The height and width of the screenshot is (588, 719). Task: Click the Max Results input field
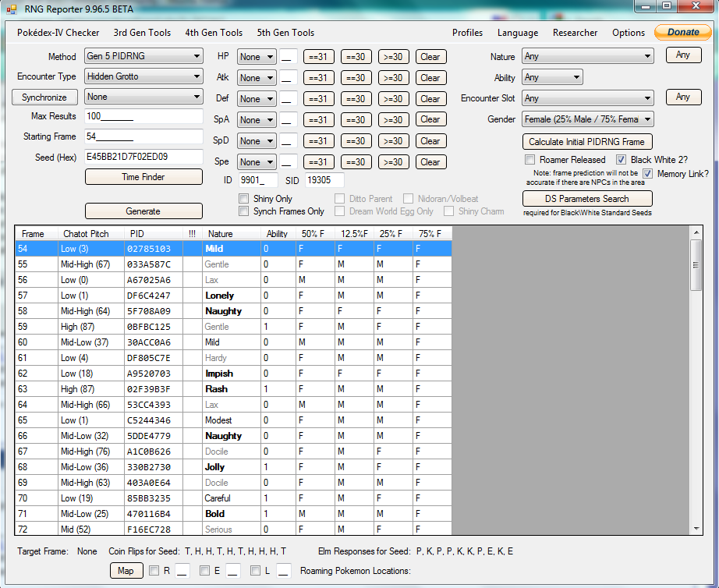(x=143, y=116)
